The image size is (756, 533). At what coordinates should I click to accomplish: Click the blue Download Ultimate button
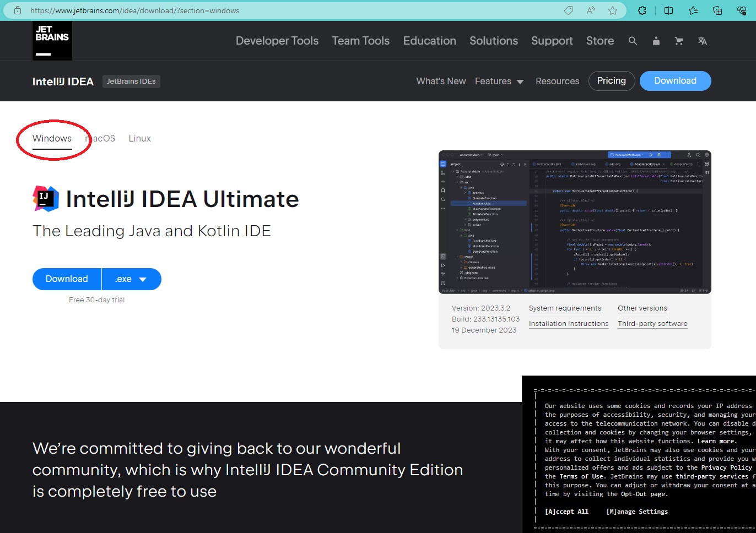click(67, 279)
